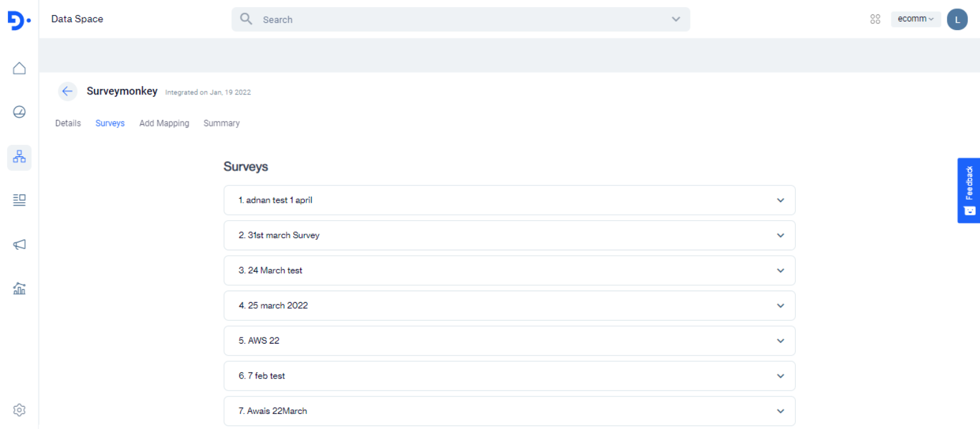Open the ecomm workspace dropdown

915,19
